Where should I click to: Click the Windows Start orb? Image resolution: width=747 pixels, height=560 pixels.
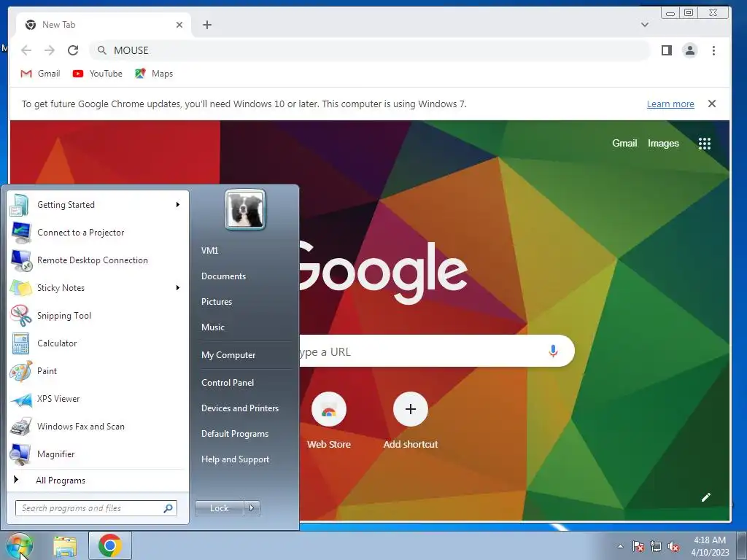[19, 546]
